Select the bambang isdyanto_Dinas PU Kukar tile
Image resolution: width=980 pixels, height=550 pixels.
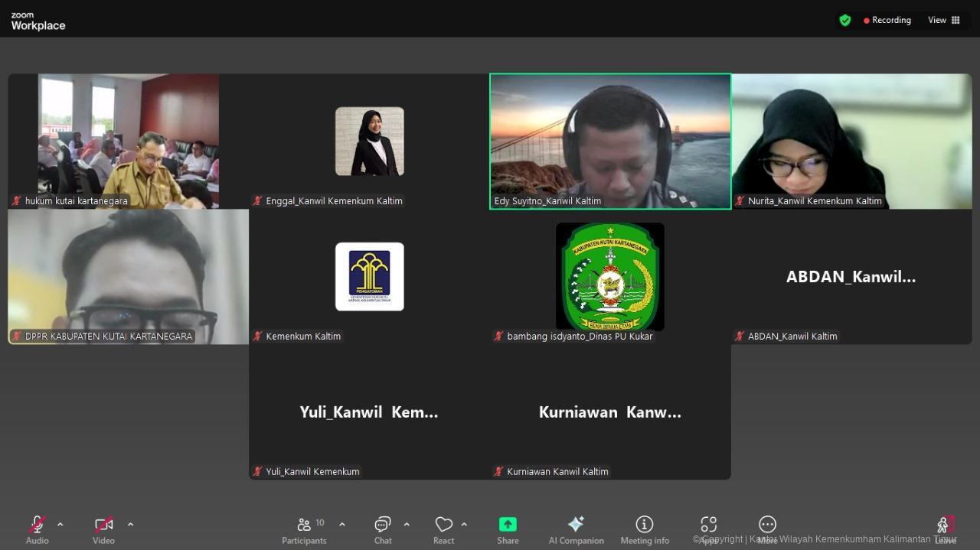click(x=610, y=276)
